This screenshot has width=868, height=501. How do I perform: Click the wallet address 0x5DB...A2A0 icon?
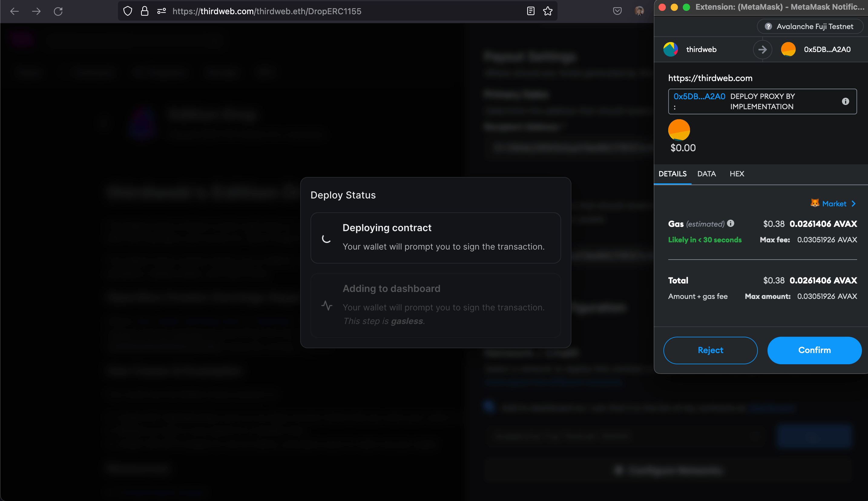pyautogui.click(x=788, y=50)
